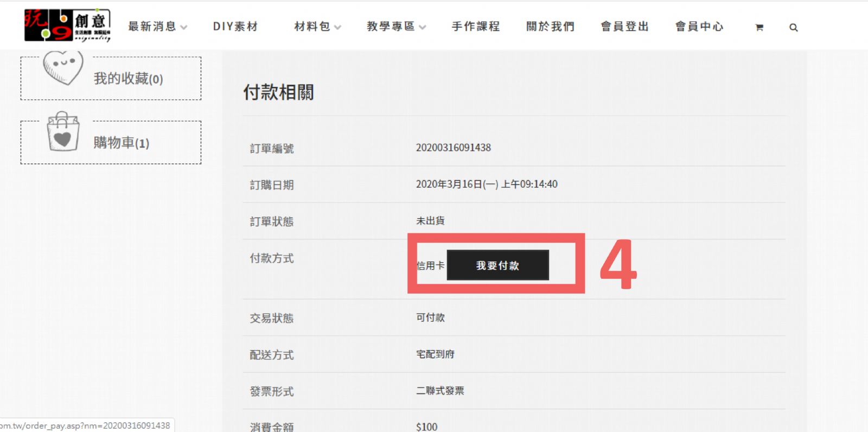This screenshot has width=868, height=432.
Task: Click the 信用卡 payment method text
Action: (431, 265)
